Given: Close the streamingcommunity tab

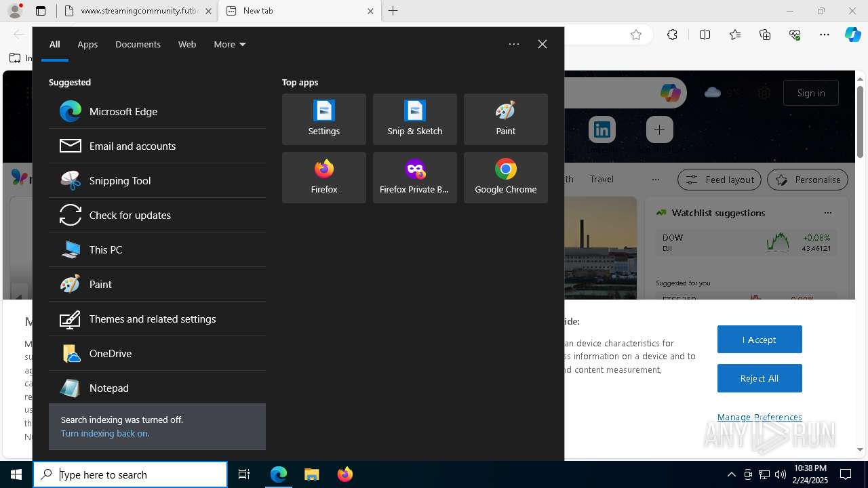Looking at the screenshot, I should coord(208,11).
